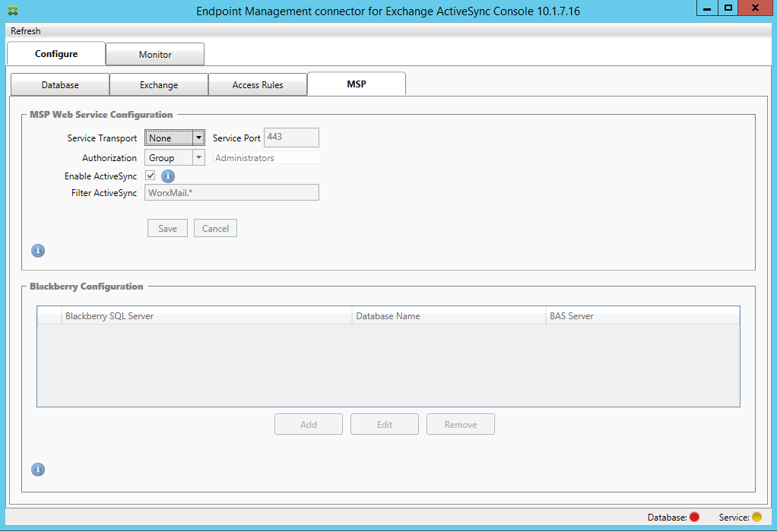Screen dimensions: 777x532
Task: Open the Refresh menu
Action: pyautogui.click(x=26, y=31)
